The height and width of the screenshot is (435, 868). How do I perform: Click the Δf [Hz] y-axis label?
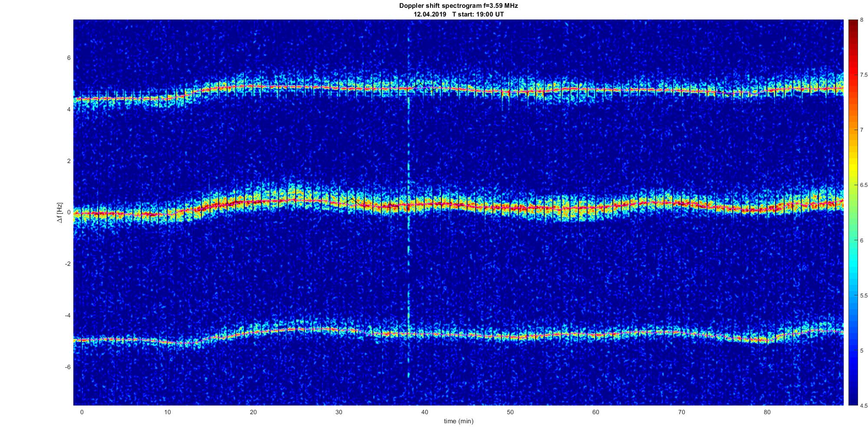pyautogui.click(x=60, y=213)
